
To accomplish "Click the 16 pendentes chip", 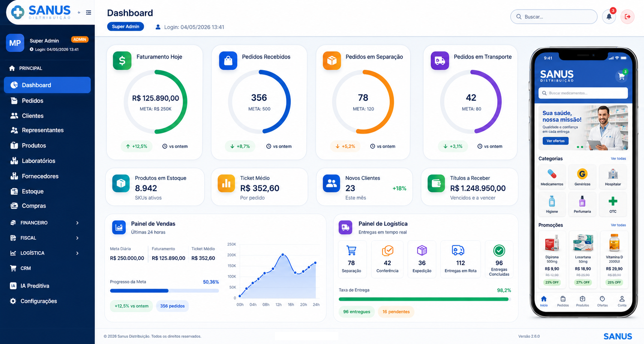I will [x=396, y=312].
